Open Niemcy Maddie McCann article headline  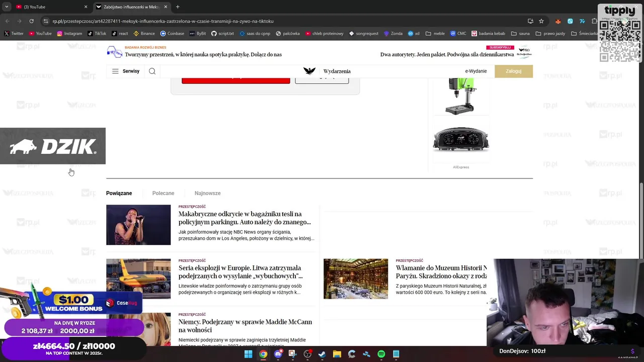[246, 326]
